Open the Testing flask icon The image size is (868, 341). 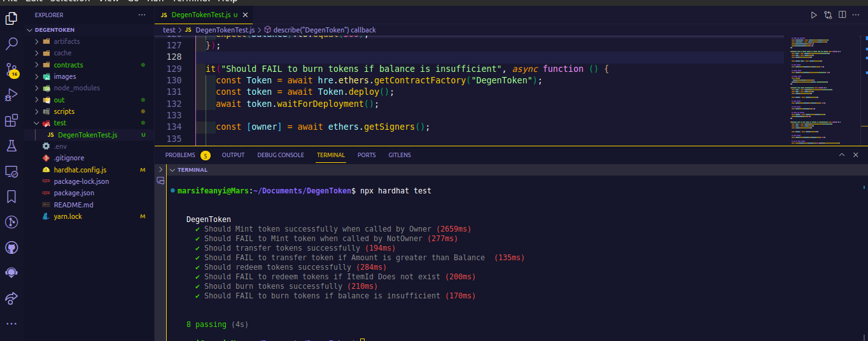click(x=11, y=146)
